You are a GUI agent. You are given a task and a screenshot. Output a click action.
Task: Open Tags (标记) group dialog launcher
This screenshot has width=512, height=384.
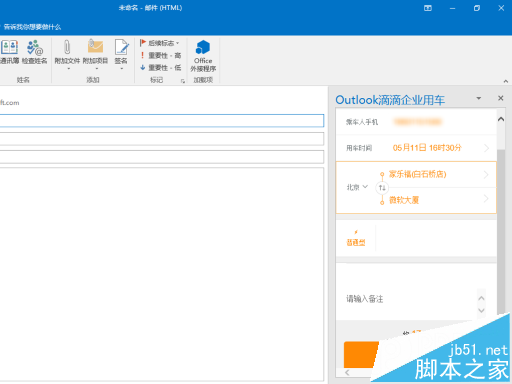(x=183, y=81)
